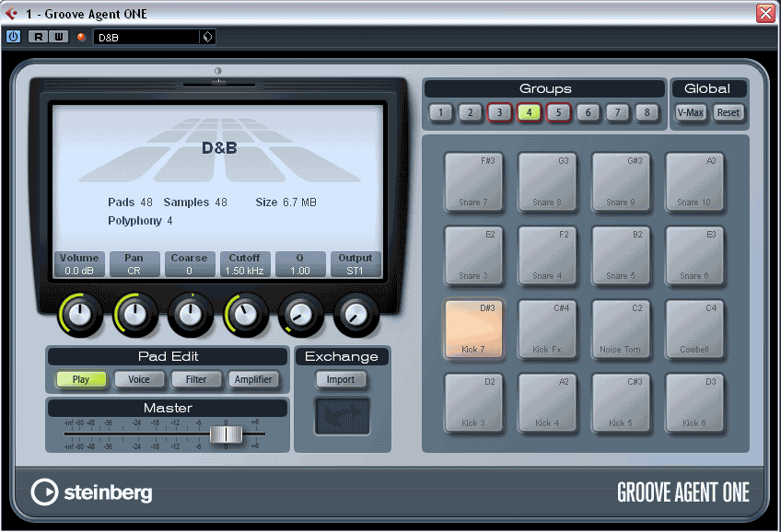Trigger the Kick 5 pad (C#3)
Screen dimensions: 781x532
[x=621, y=402]
